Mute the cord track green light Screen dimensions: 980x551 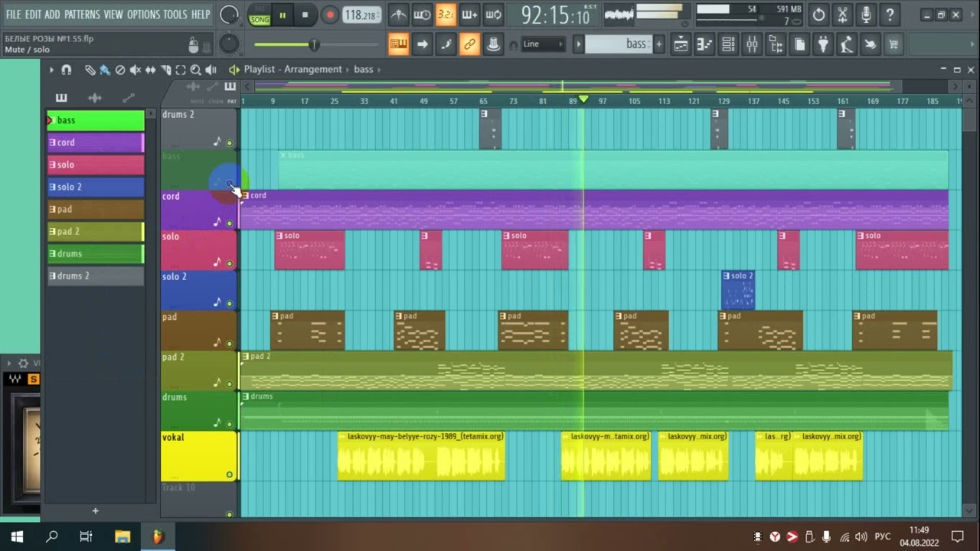pyautogui.click(x=229, y=223)
